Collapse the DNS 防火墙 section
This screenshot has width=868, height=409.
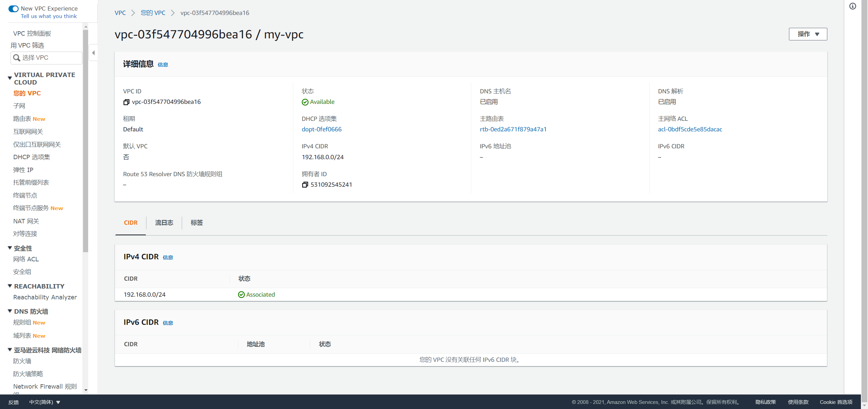pyautogui.click(x=10, y=311)
